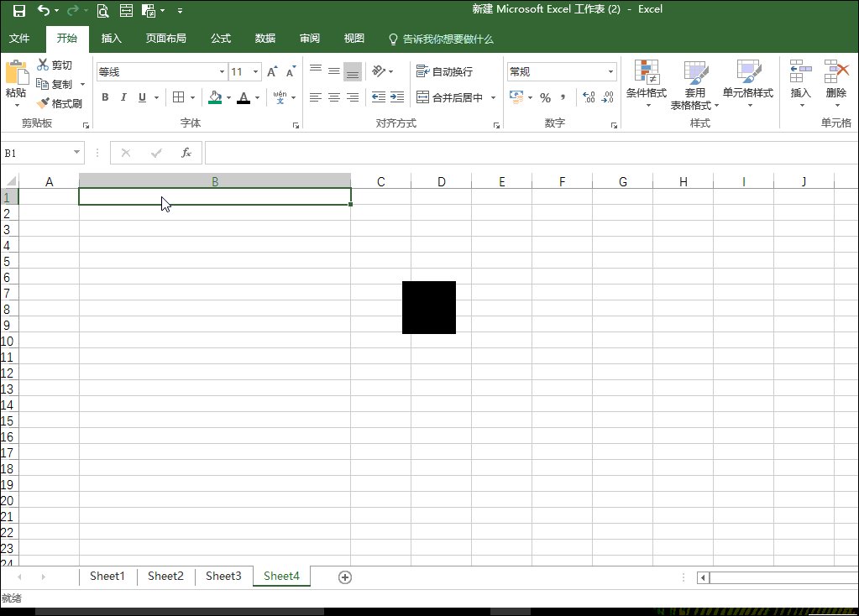
Task: Toggle Wrap Text (自动换行)
Action: (x=445, y=72)
